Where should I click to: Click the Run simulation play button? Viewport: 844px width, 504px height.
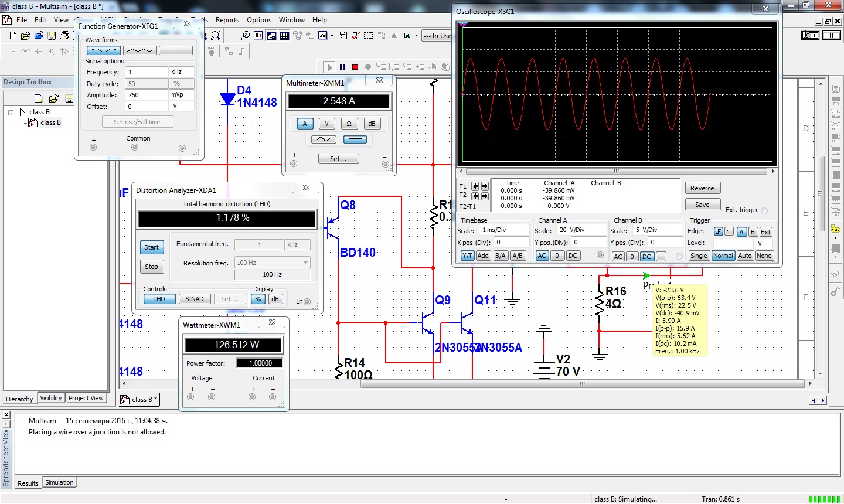tap(329, 67)
